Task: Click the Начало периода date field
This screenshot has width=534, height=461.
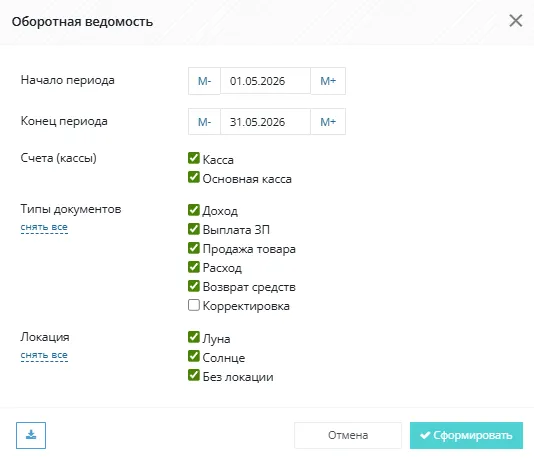Action: pyautogui.click(x=266, y=81)
